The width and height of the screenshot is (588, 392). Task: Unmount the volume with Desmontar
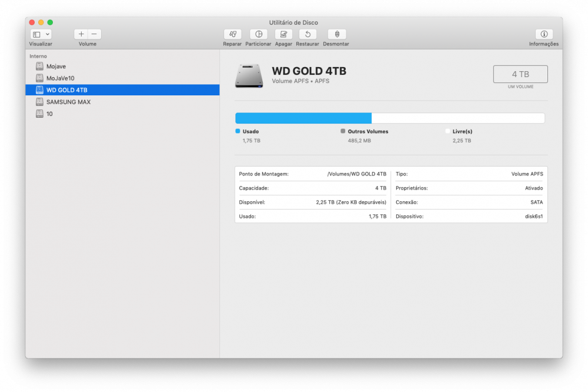coord(337,34)
